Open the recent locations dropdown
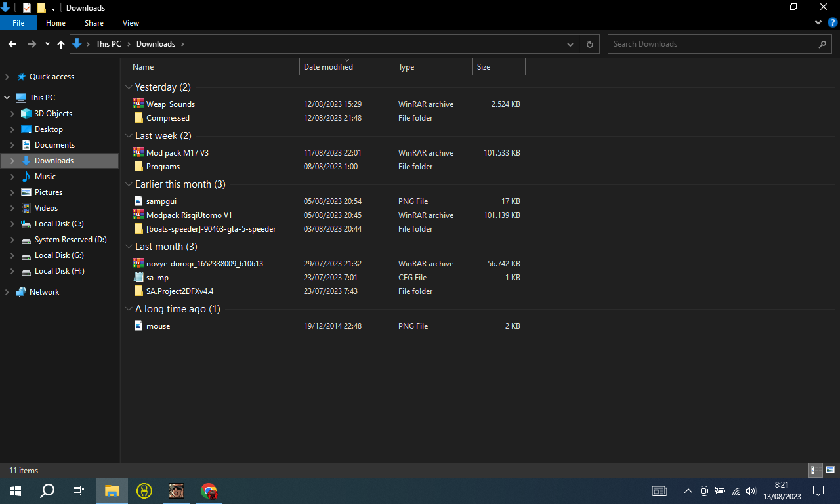The image size is (840, 504). 47,44
